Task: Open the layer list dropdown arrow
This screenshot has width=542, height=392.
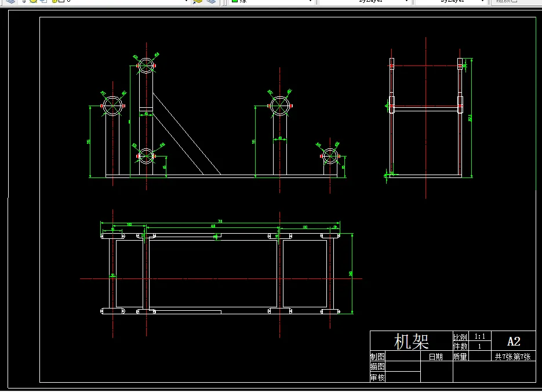Action: click(x=186, y=1)
